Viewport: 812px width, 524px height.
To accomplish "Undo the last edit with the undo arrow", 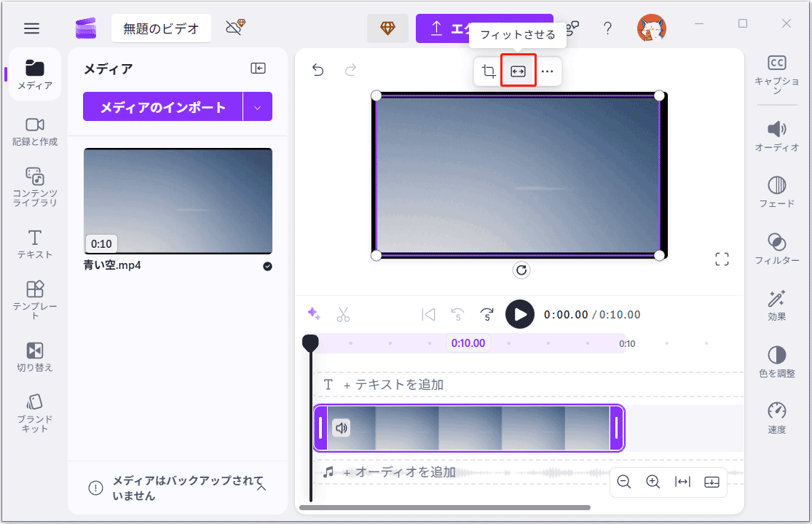I will [x=318, y=69].
